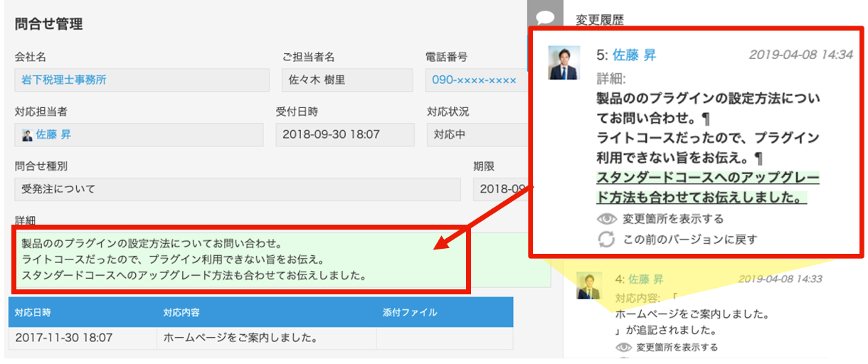Screen dimensions: 868x364
Task: Click 佐藤 昇 name in history entry 5
Action: (634, 55)
